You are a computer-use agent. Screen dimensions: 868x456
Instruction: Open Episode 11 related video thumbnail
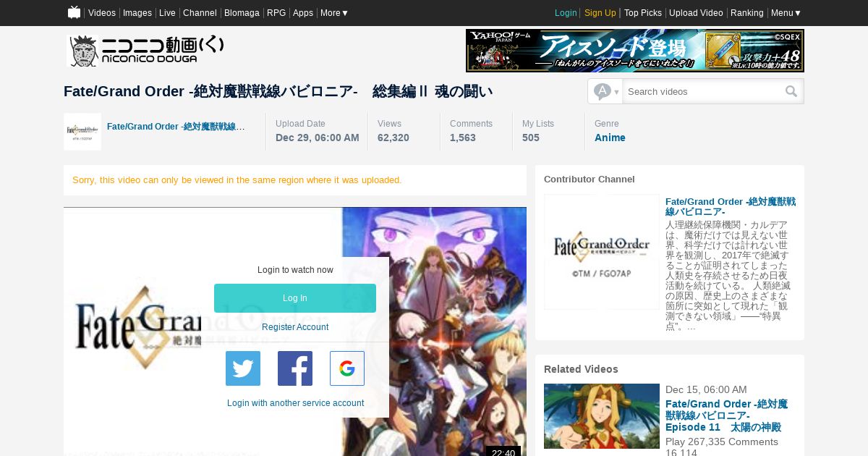(602, 416)
